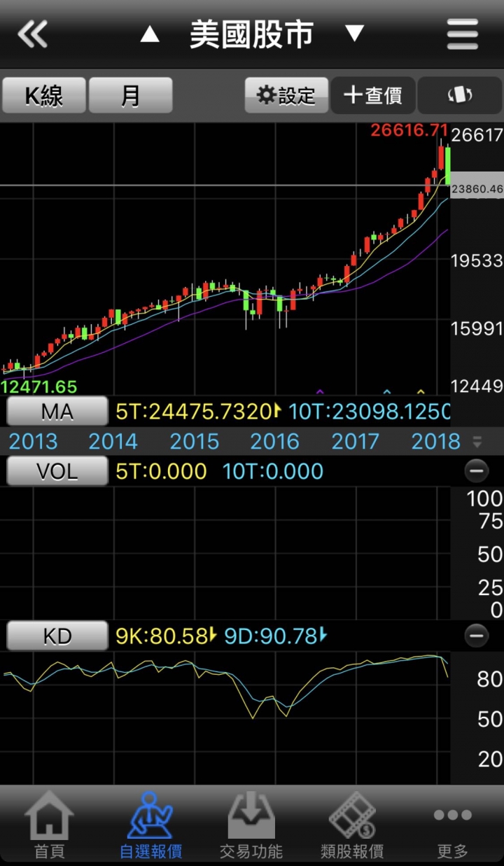Tap the 19533 price axis label

click(x=477, y=261)
